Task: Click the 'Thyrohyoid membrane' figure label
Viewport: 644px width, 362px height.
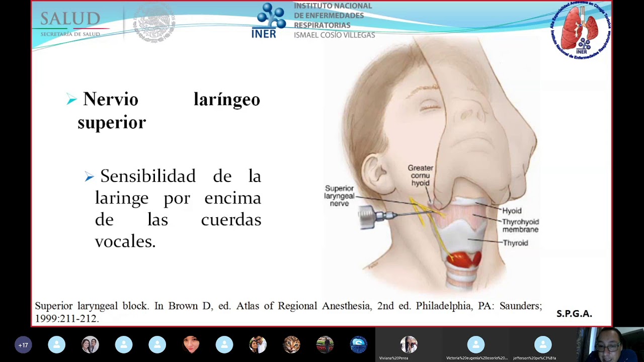Action: point(520,225)
